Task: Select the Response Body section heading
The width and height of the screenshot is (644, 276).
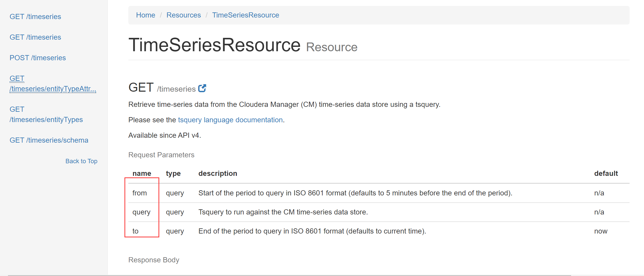Action: (x=154, y=260)
